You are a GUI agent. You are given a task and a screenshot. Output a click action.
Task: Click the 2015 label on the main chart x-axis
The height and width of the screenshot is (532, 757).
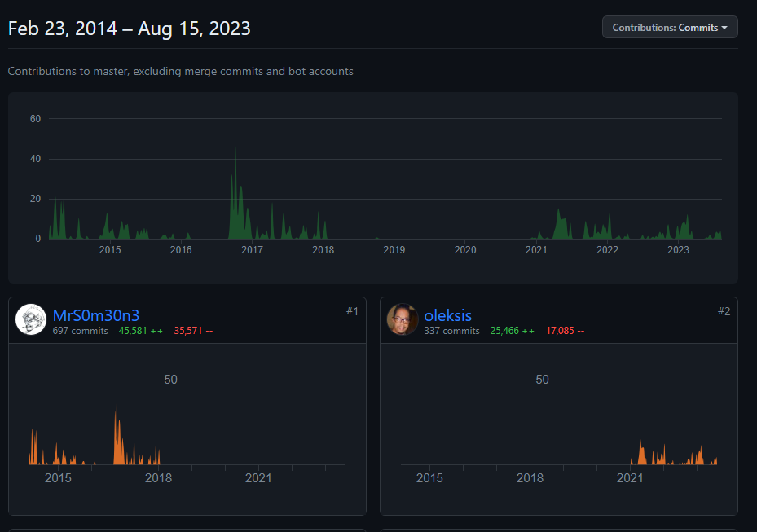(x=110, y=250)
